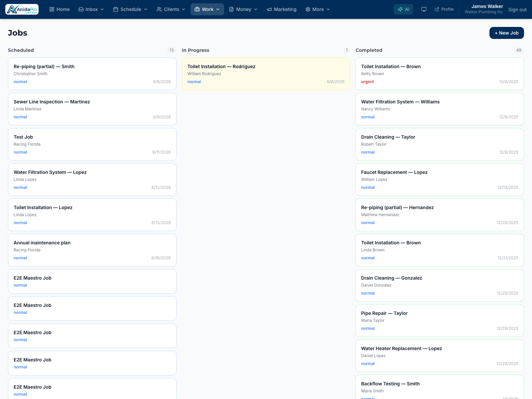
Task: Open Water Filtration System — Williams job
Action: click(x=440, y=109)
